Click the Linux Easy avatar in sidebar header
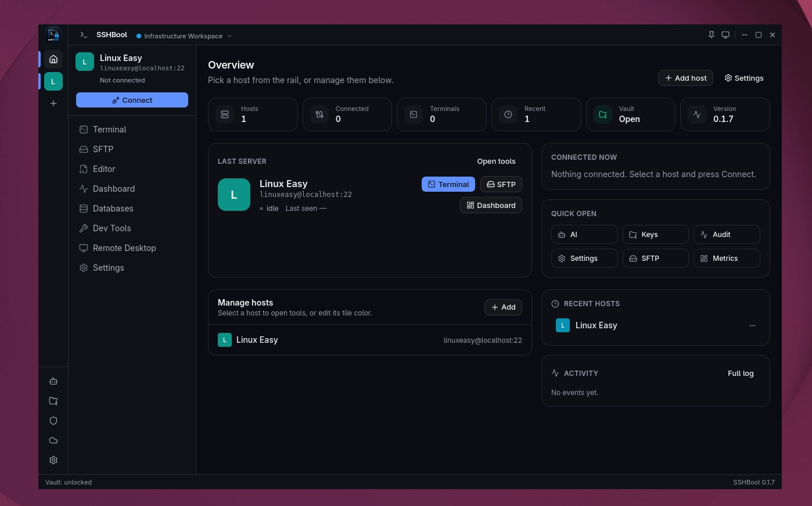The height and width of the screenshot is (506, 812). [x=85, y=62]
